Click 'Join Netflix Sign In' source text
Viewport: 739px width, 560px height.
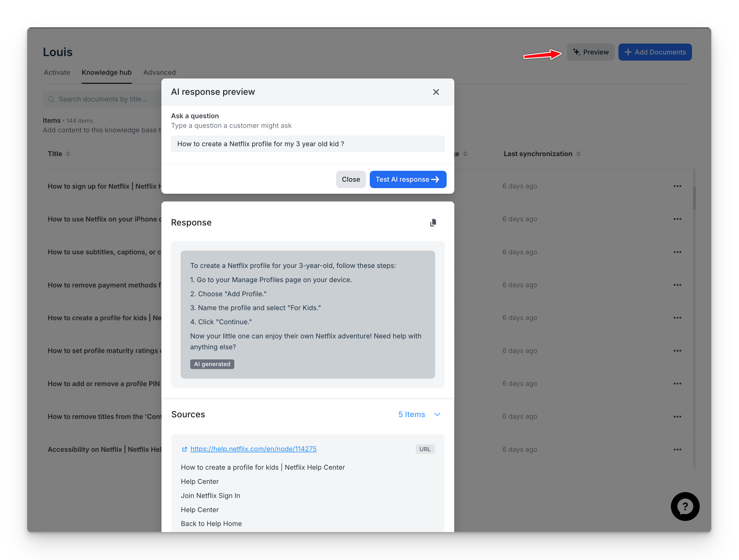pyautogui.click(x=211, y=496)
